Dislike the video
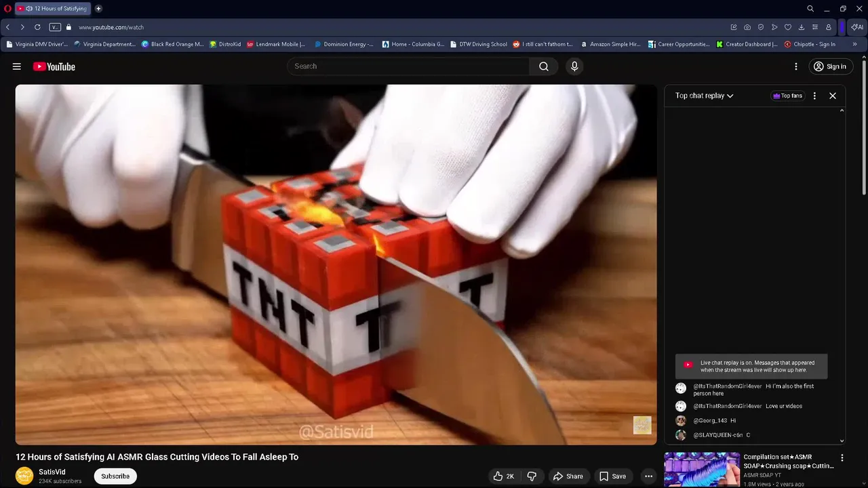868x488 pixels. click(532, 476)
